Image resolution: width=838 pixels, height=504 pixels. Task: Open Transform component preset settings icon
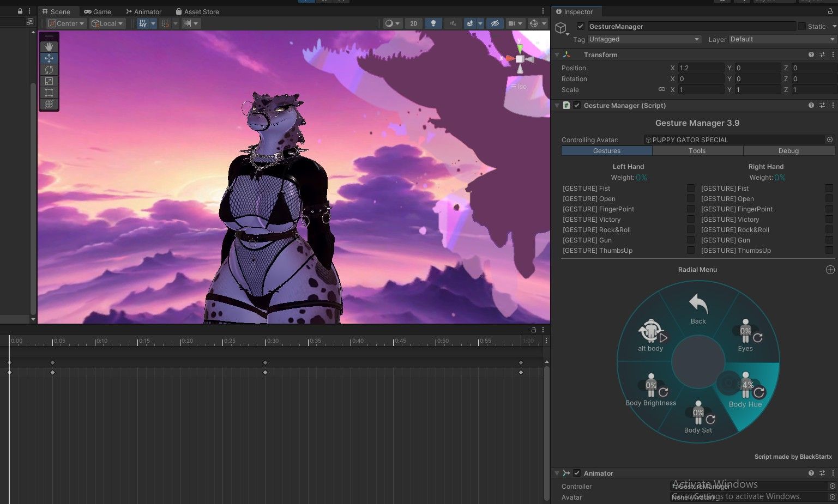point(822,55)
